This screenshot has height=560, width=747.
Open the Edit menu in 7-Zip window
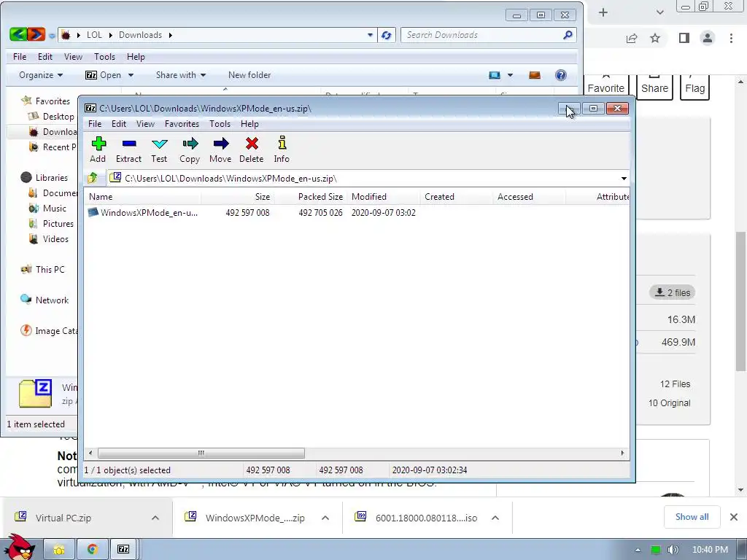(119, 124)
